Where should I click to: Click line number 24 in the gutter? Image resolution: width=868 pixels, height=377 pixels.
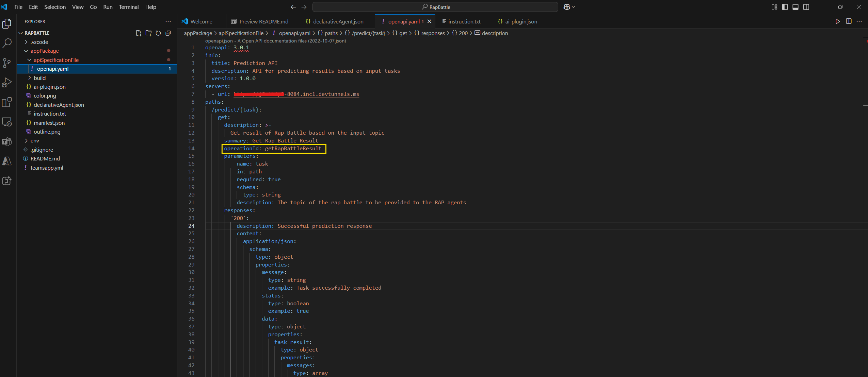tap(191, 226)
